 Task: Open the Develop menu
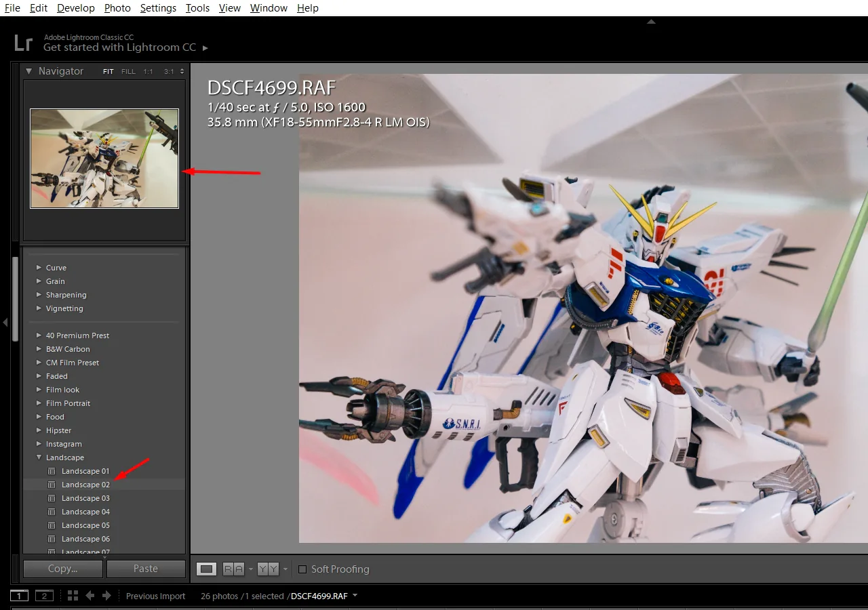[x=76, y=8]
